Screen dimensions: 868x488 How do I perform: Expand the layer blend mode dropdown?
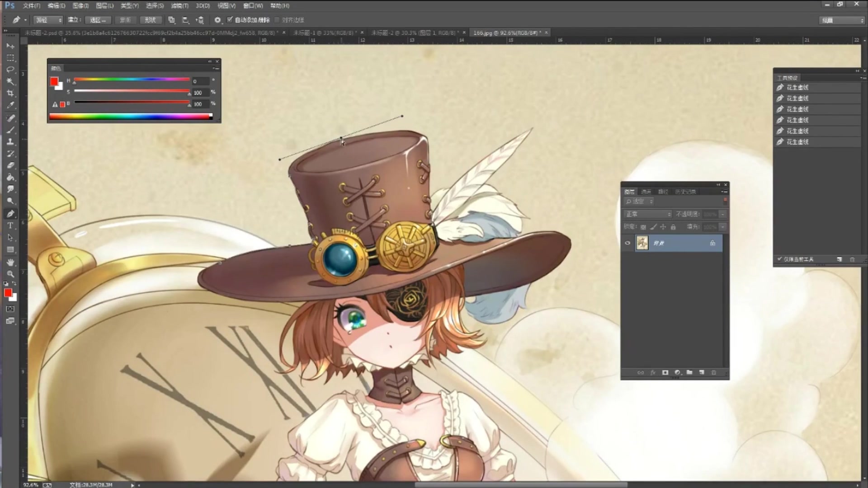[x=648, y=214]
